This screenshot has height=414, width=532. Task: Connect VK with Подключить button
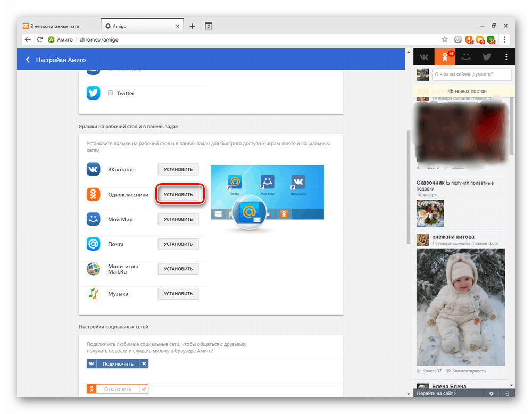pyautogui.click(x=118, y=364)
